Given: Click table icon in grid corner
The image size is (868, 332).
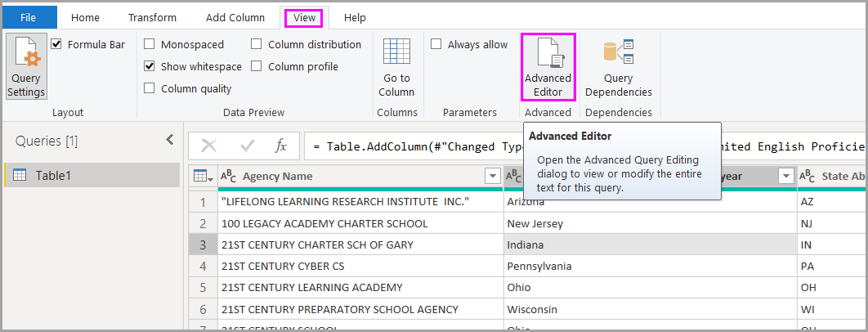Looking at the screenshot, I should [202, 176].
